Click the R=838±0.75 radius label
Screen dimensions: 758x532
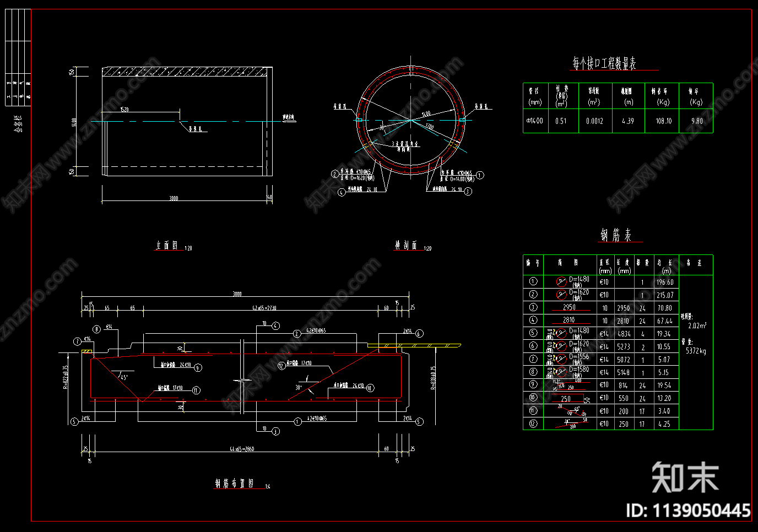432,378
